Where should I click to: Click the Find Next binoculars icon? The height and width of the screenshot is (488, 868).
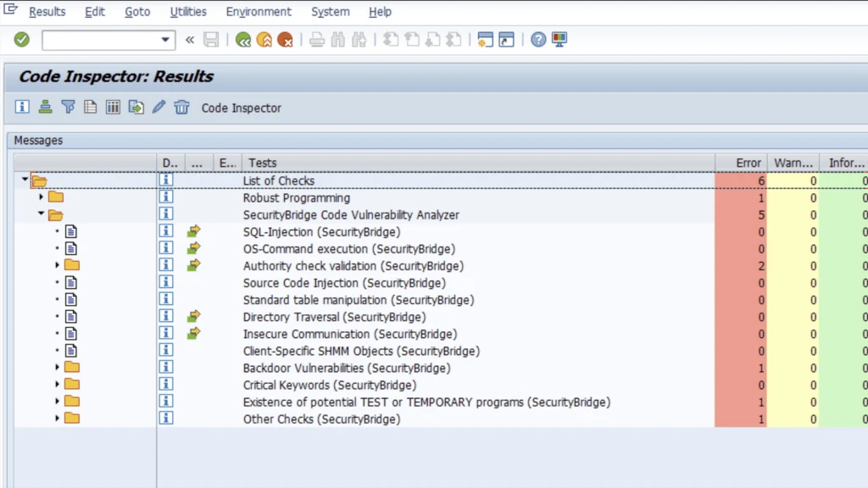point(359,40)
